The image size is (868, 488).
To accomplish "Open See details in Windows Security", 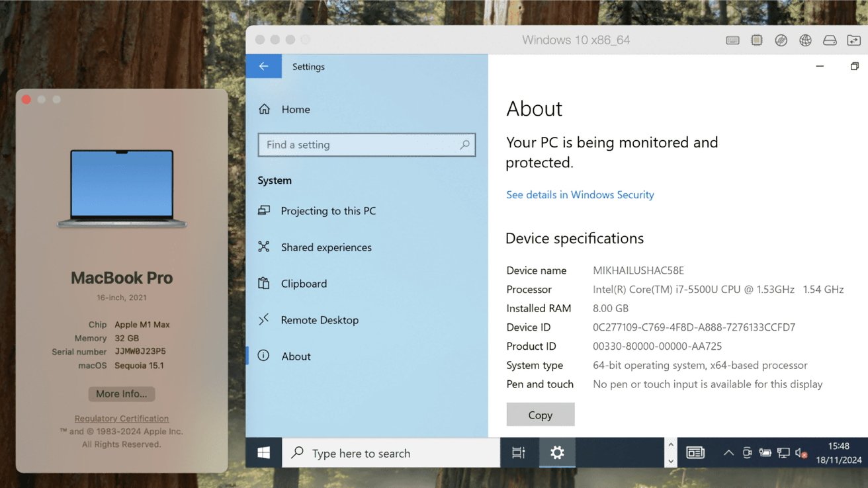I will [x=580, y=194].
